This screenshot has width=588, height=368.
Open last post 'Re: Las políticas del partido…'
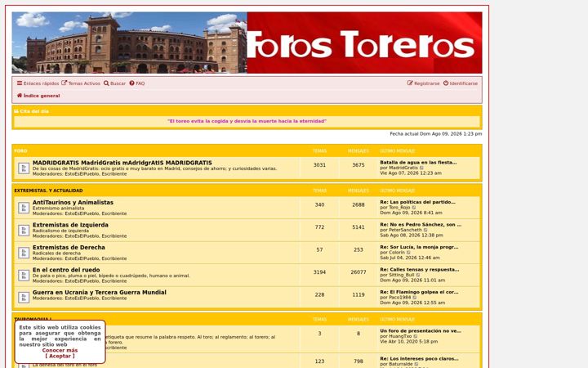pos(418,202)
